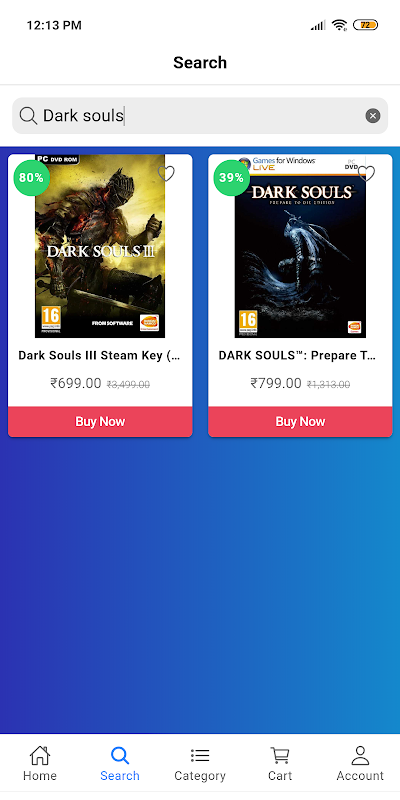Favorite Dark Souls Prepare To Die heart

point(366,173)
